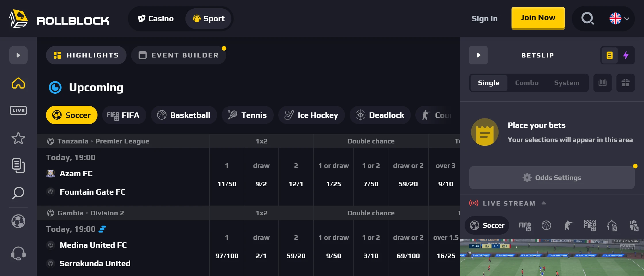Open the language selector dropdown
Screen dimensions: 644x276
[620, 19]
